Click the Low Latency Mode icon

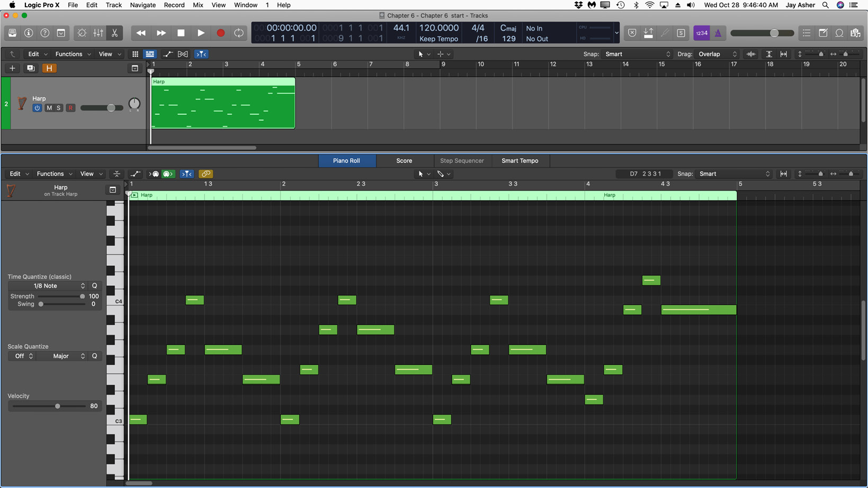tap(648, 33)
